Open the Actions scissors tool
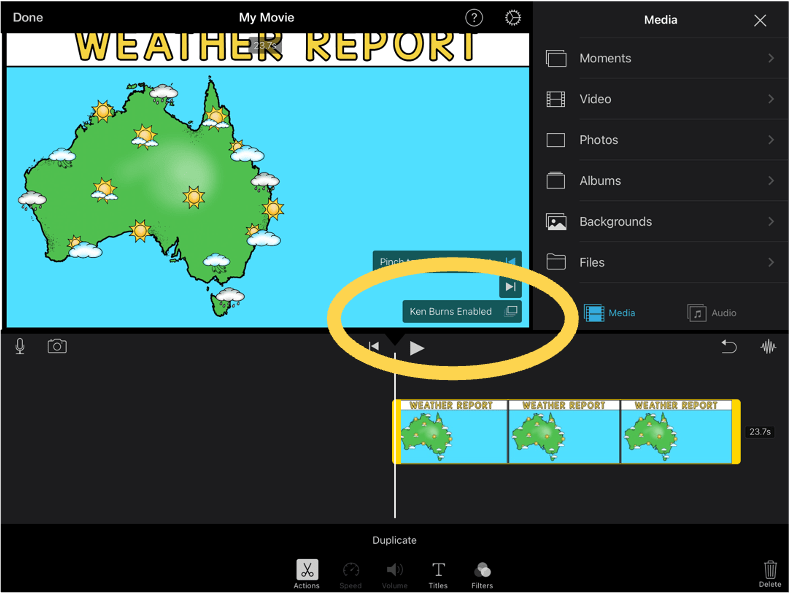 pos(307,574)
